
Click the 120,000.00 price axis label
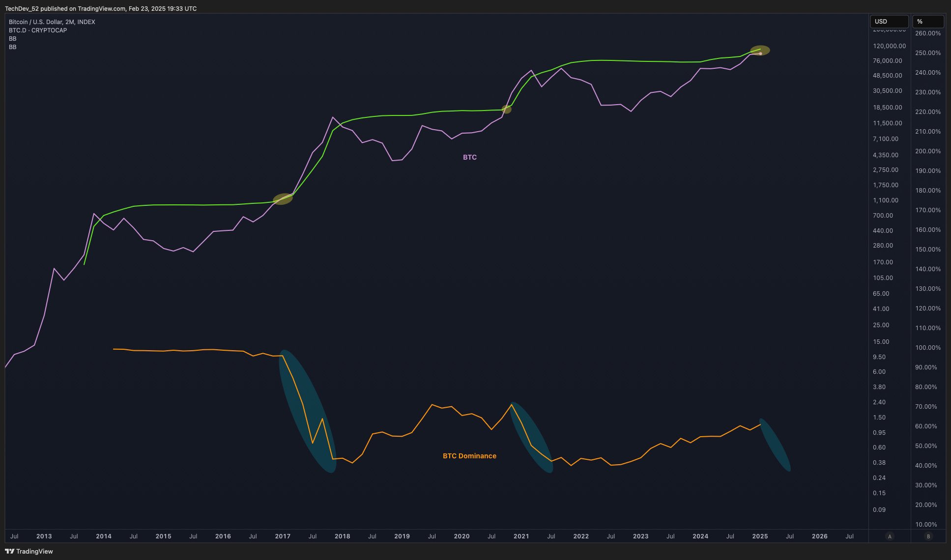(x=889, y=46)
